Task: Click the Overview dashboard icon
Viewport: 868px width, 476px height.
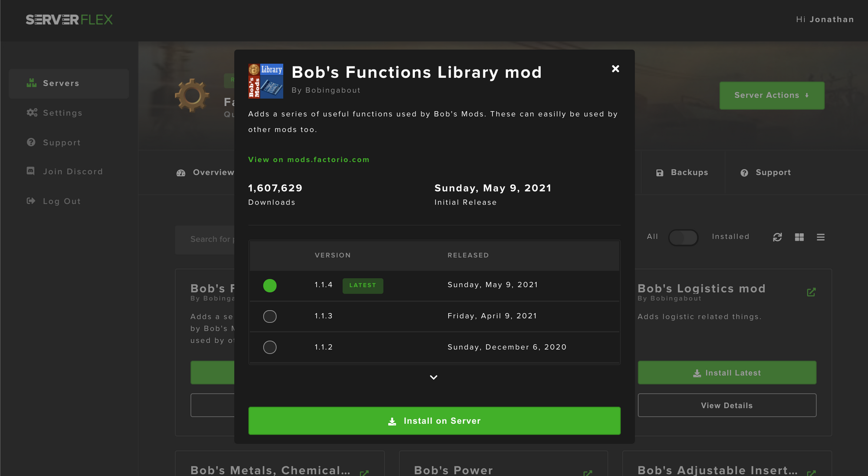Action: [181, 173]
